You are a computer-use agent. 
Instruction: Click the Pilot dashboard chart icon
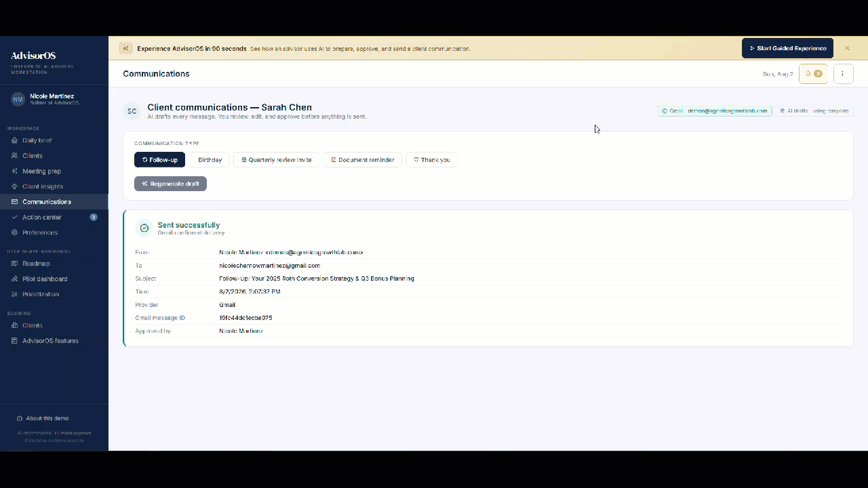(x=15, y=279)
